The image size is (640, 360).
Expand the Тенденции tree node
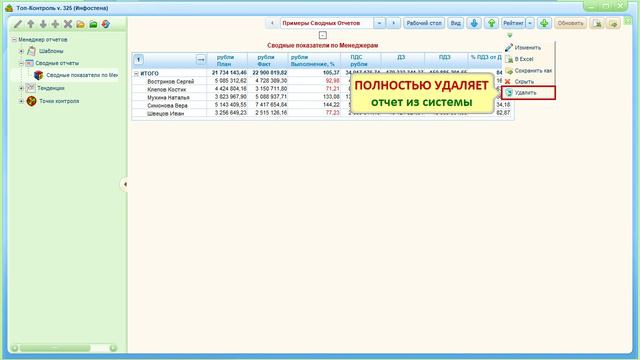pos(21,88)
